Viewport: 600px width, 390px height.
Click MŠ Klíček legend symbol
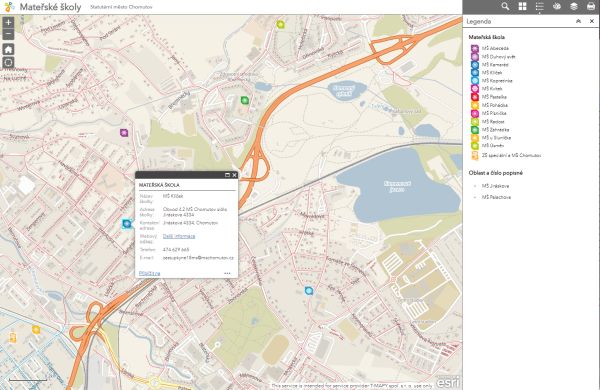click(x=475, y=72)
